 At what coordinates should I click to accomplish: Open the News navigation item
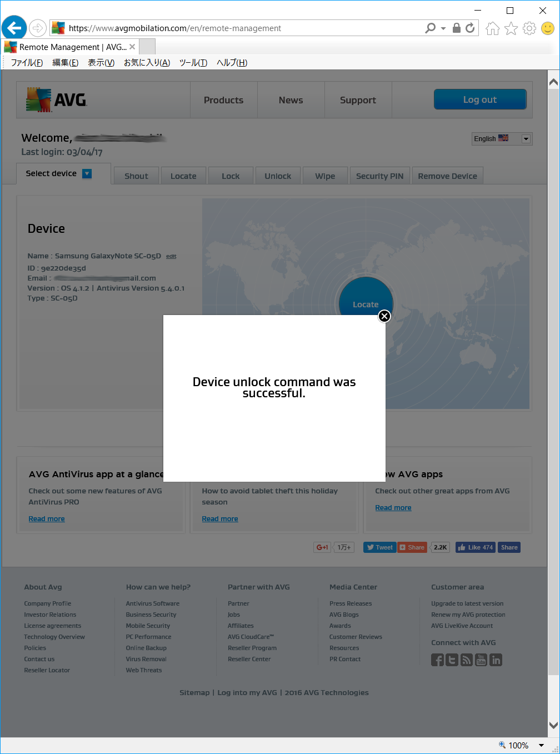click(291, 100)
